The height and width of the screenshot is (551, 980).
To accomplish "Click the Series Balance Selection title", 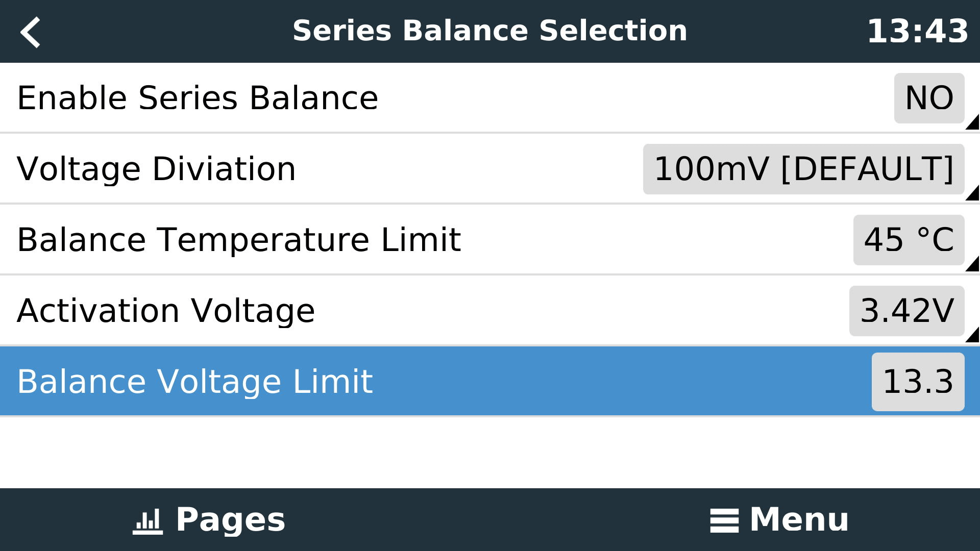I will click(489, 31).
